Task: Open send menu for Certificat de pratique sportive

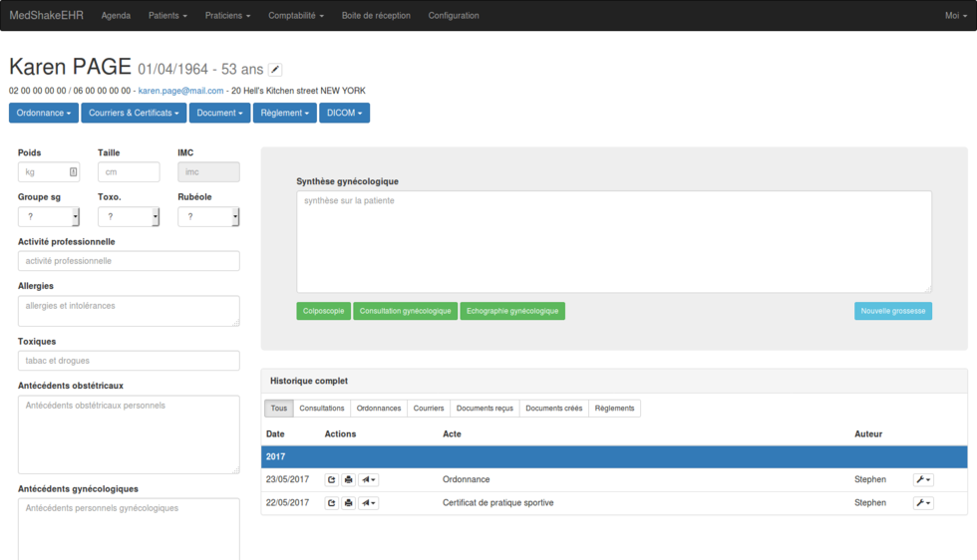Action: [368, 503]
